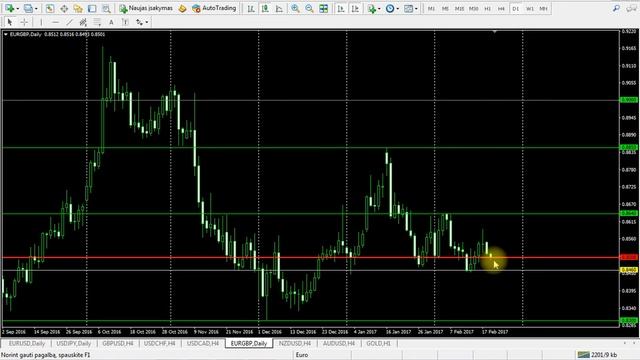
Task: Open the chat speech-bubbles icon
Action: point(631,8)
